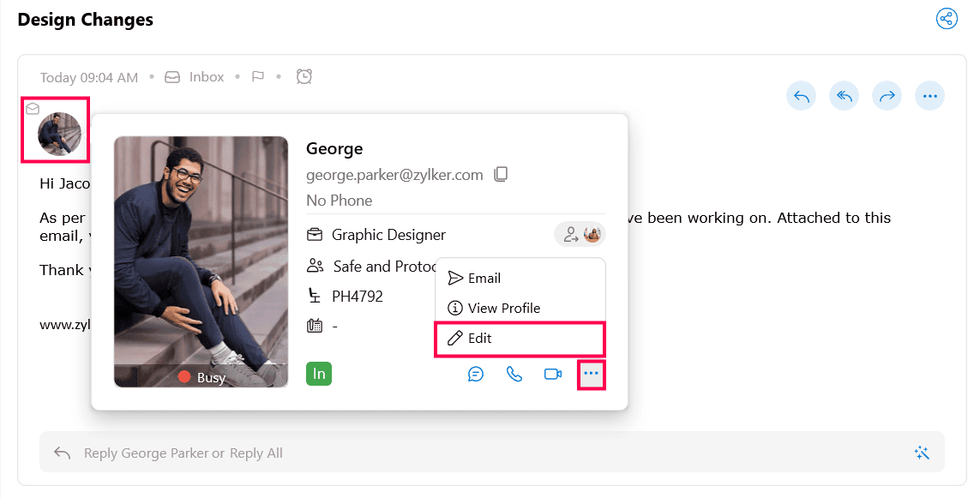Copy George's email address icon

click(x=501, y=174)
